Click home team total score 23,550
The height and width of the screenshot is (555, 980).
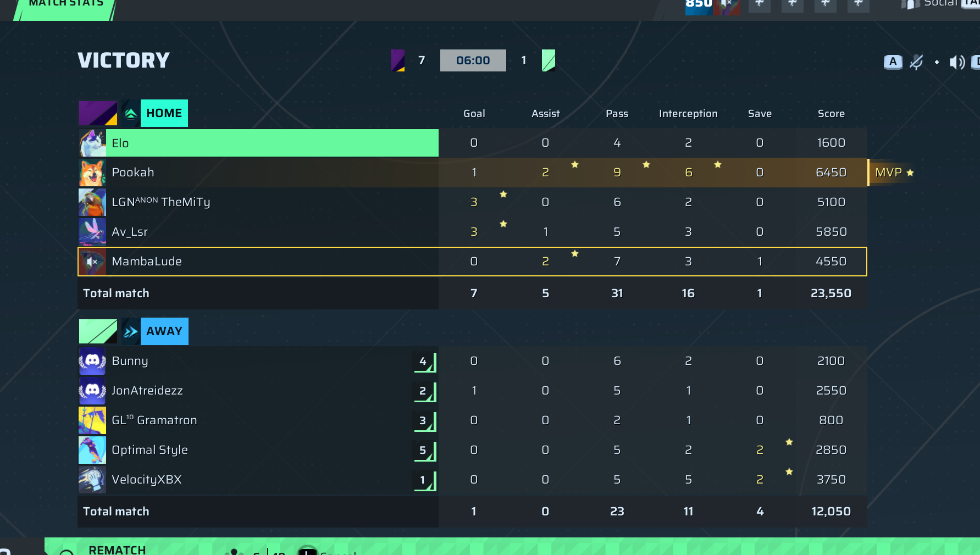pos(831,293)
